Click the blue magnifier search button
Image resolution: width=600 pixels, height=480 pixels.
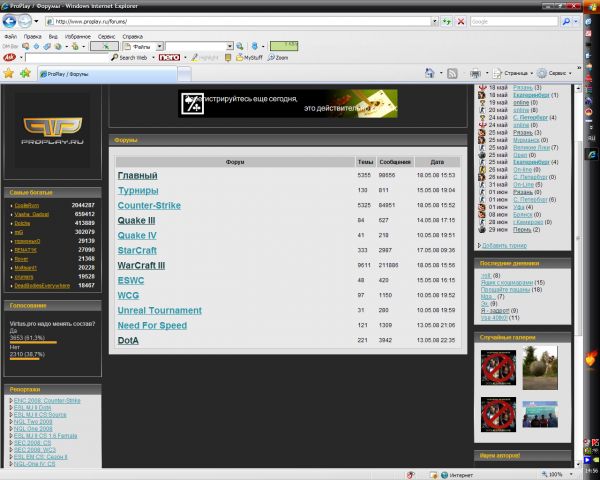[566, 22]
